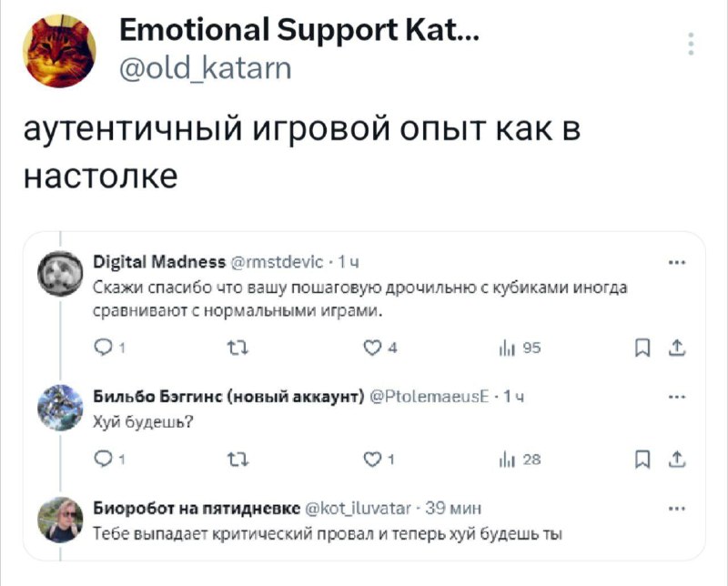Open the @old_katarn profile handle
Image resolution: width=728 pixels, height=586 pixels.
206,69
